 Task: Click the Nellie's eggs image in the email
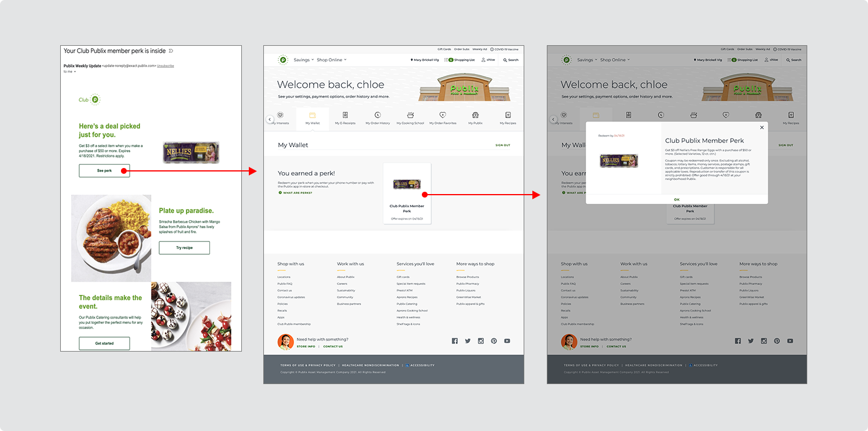191,152
